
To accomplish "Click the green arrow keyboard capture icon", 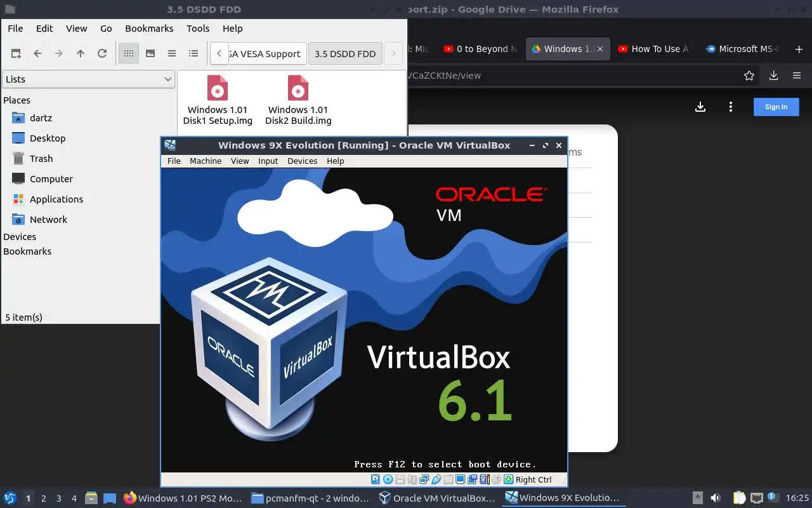I will [508, 479].
